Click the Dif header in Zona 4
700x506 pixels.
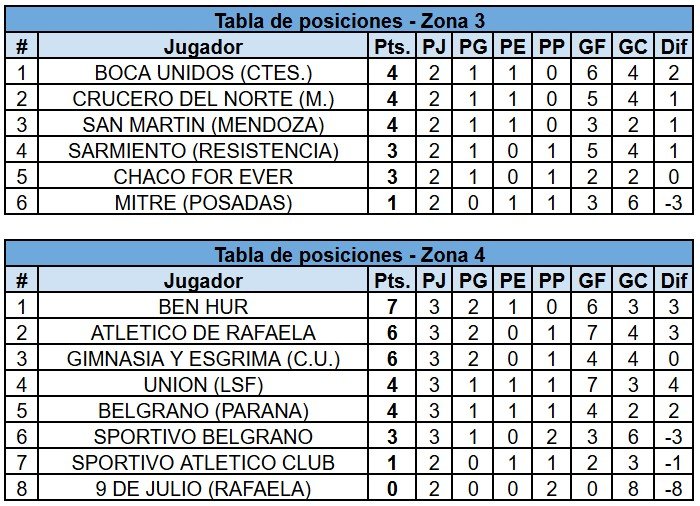(x=674, y=281)
